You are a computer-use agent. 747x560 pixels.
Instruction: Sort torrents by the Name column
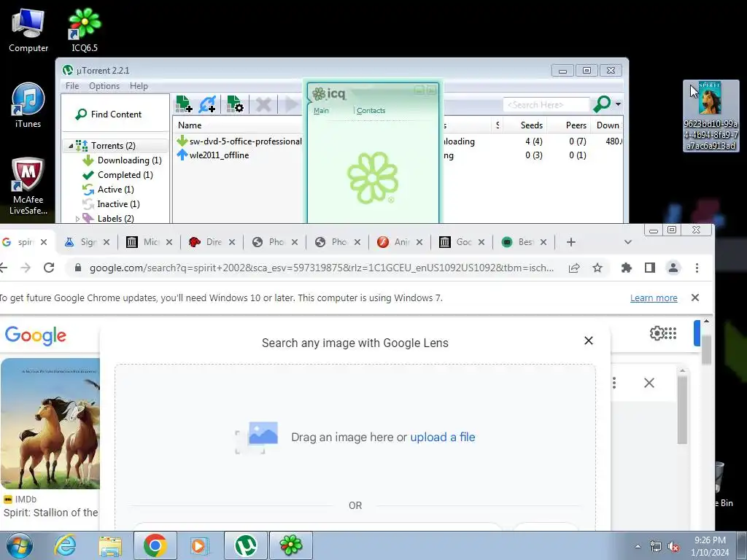pos(190,125)
